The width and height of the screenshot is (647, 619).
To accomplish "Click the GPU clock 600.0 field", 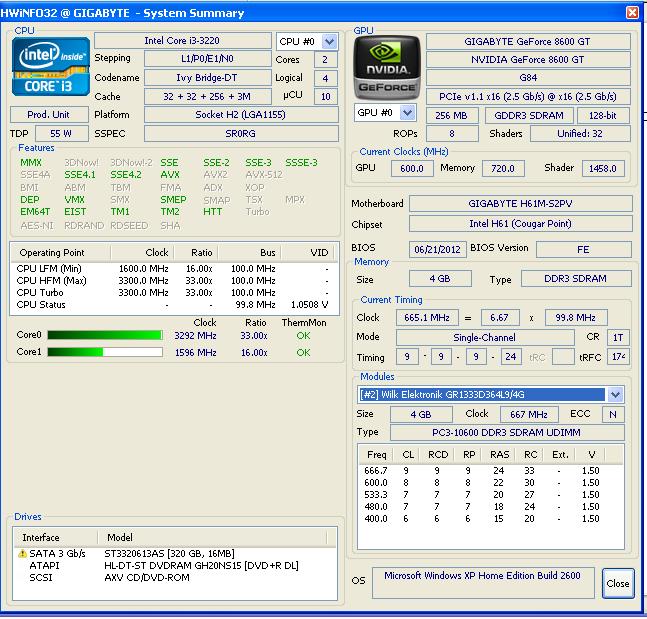I will [x=411, y=168].
